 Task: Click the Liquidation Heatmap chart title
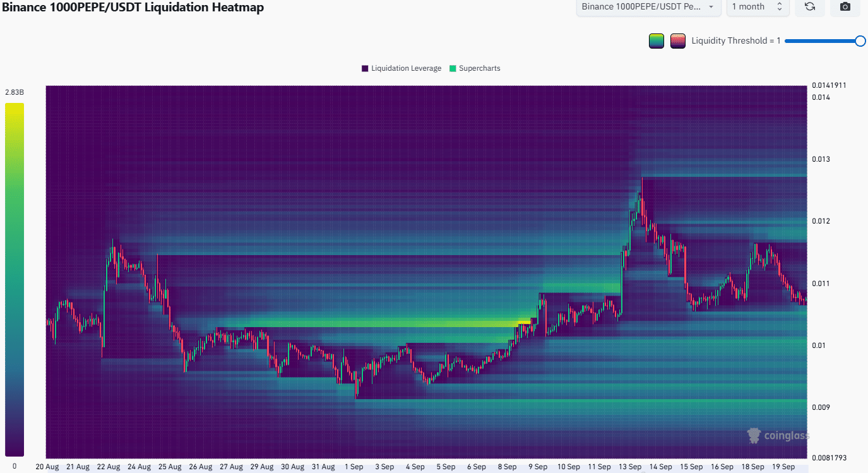(x=133, y=8)
